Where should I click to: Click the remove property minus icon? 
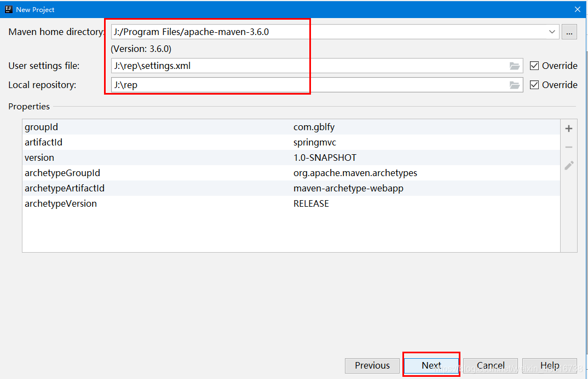point(568,147)
